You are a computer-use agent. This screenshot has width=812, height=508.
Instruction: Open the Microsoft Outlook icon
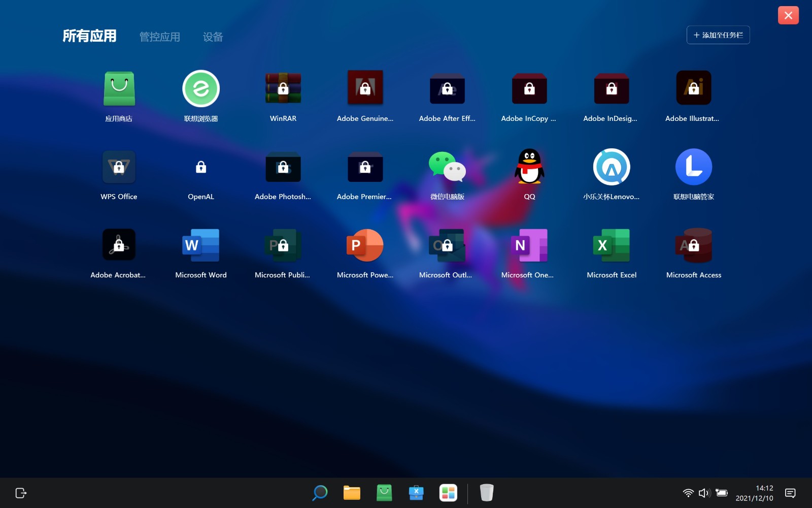click(448, 245)
